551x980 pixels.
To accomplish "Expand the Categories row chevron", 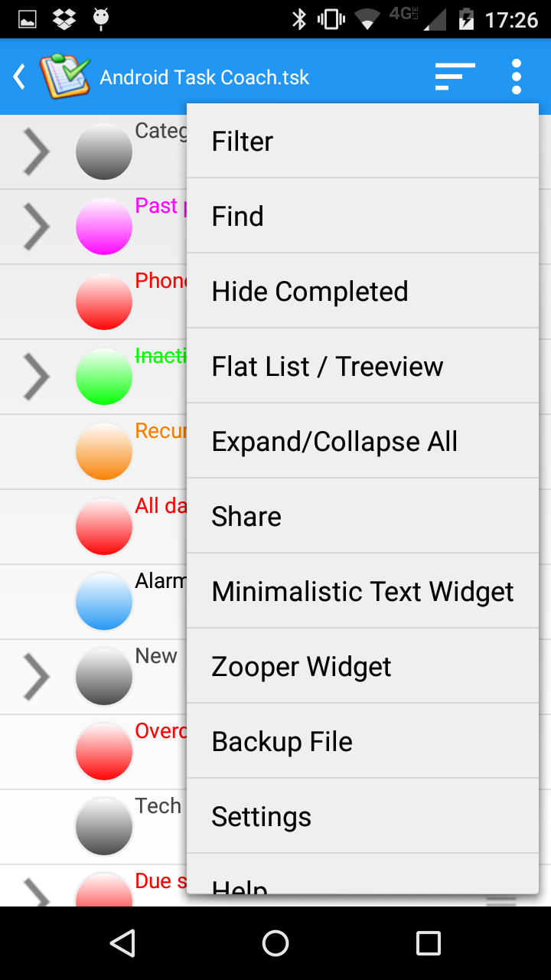I will click(37, 152).
